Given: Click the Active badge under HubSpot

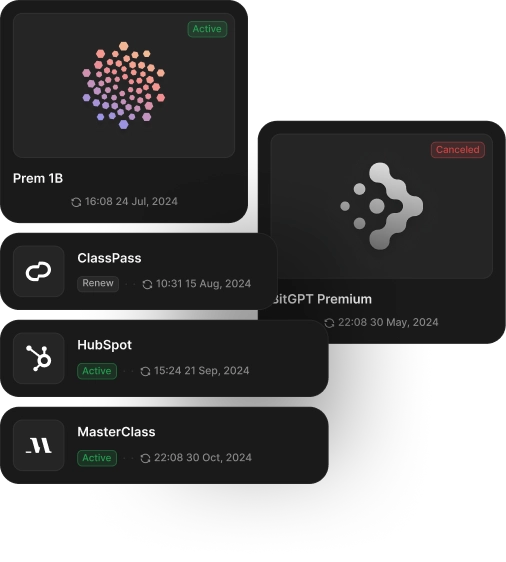Looking at the screenshot, I should (97, 371).
